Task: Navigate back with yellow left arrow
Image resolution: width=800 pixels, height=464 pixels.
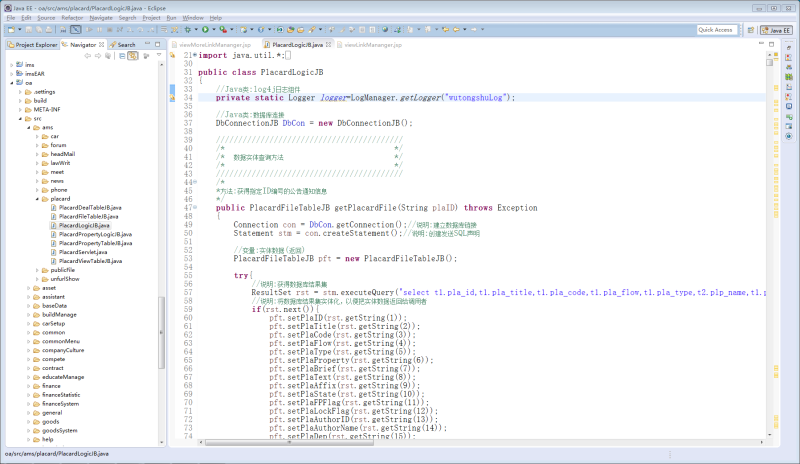Action: [x=456, y=30]
